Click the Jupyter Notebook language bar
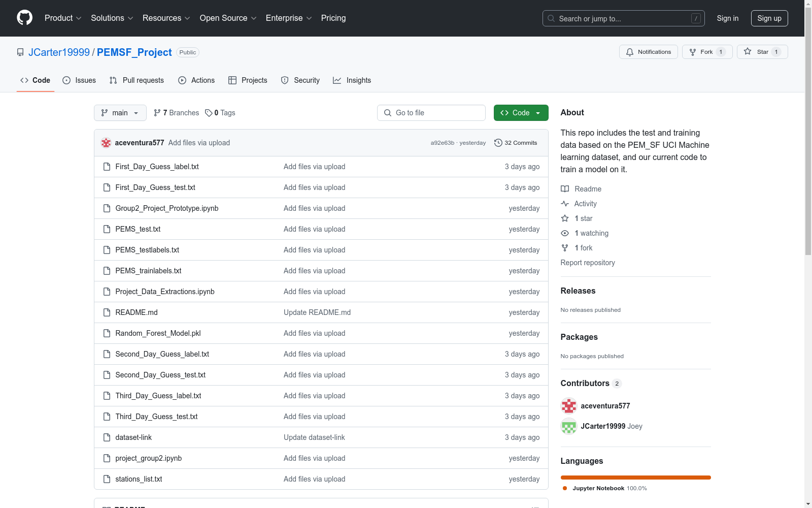812x508 pixels. click(636, 478)
